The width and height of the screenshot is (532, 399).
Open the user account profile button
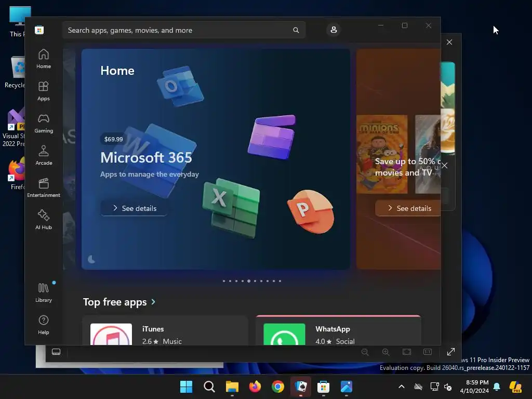point(334,30)
